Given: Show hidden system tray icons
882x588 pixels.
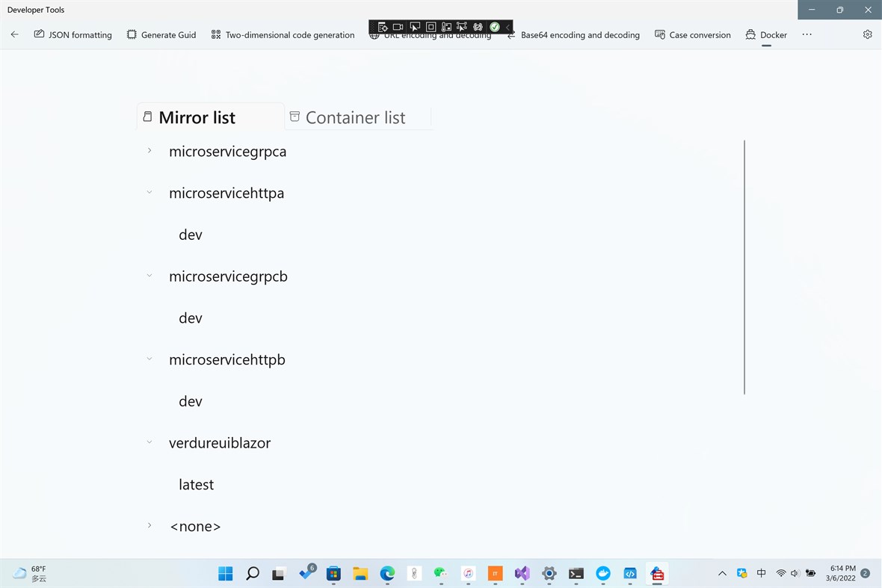Looking at the screenshot, I should [722, 573].
